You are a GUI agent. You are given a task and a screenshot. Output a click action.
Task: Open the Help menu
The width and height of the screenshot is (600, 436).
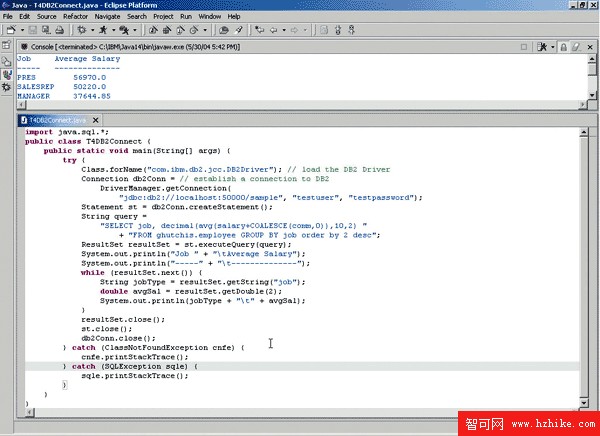[234, 16]
